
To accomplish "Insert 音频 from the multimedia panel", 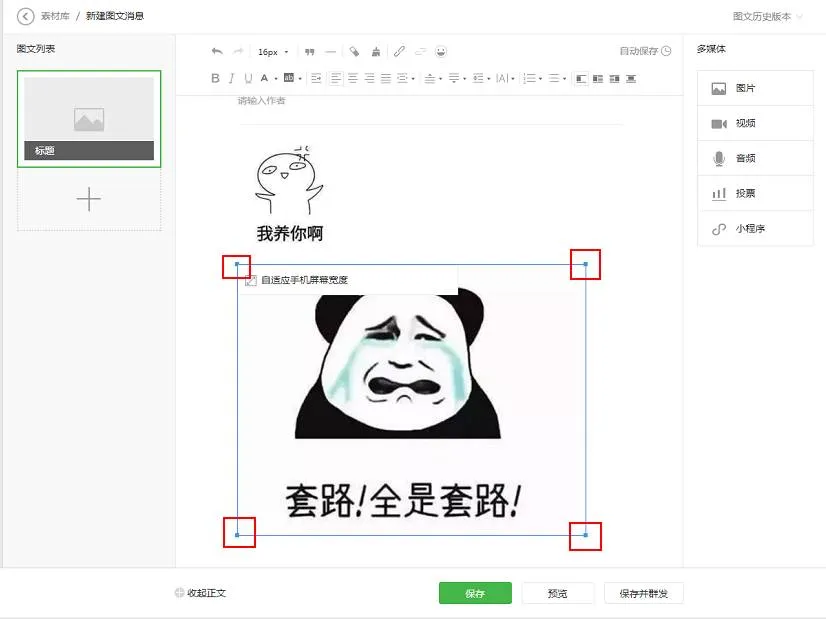I will (755, 158).
